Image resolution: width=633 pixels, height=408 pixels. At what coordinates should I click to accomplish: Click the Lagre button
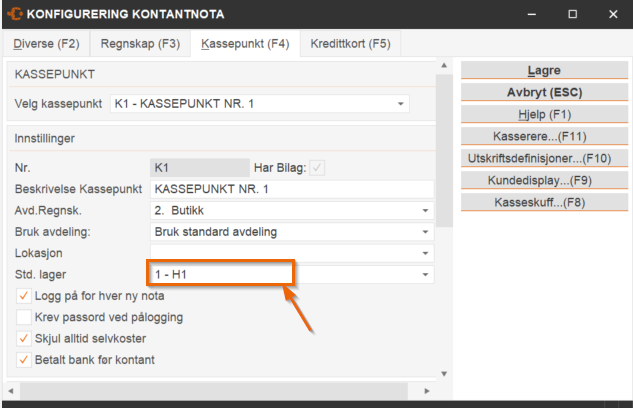point(543,71)
